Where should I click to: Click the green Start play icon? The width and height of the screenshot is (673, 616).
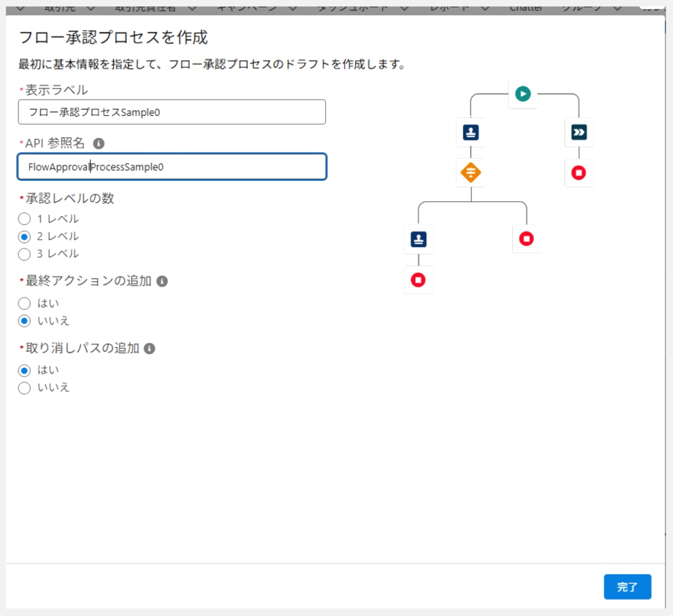point(522,94)
